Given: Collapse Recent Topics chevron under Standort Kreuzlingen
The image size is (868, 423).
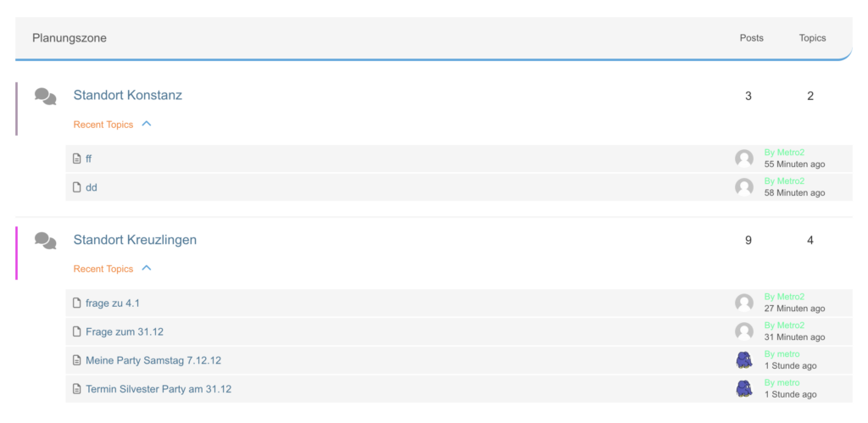Looking at the screenshot, I should click(147, 268).
